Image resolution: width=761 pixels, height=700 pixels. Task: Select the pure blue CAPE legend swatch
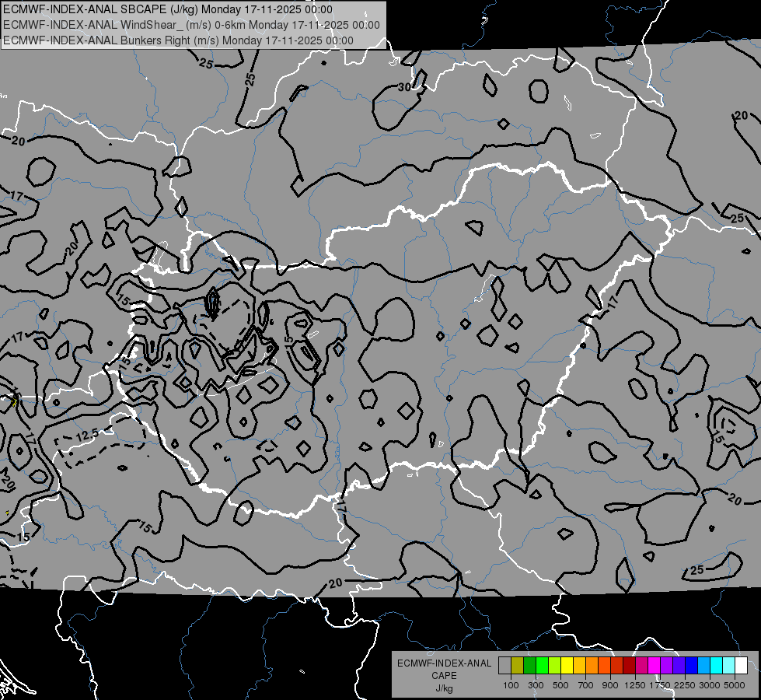coord(692,665)
